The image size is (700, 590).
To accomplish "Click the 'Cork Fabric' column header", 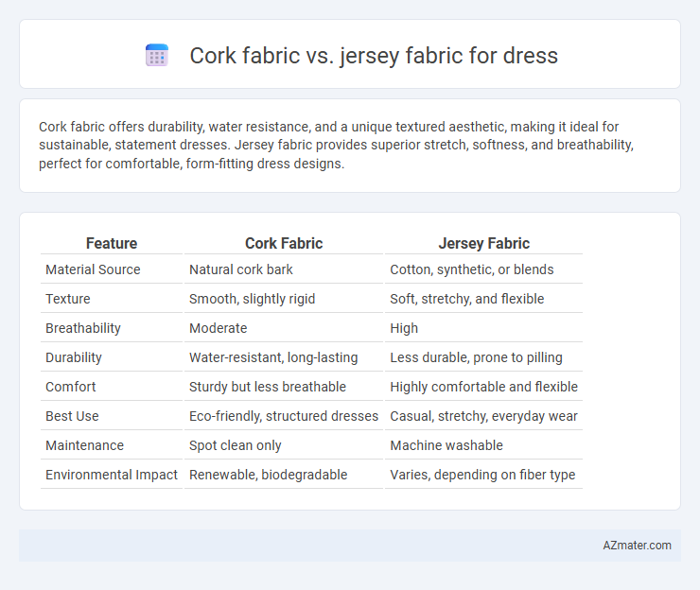I will click(284, 243).
